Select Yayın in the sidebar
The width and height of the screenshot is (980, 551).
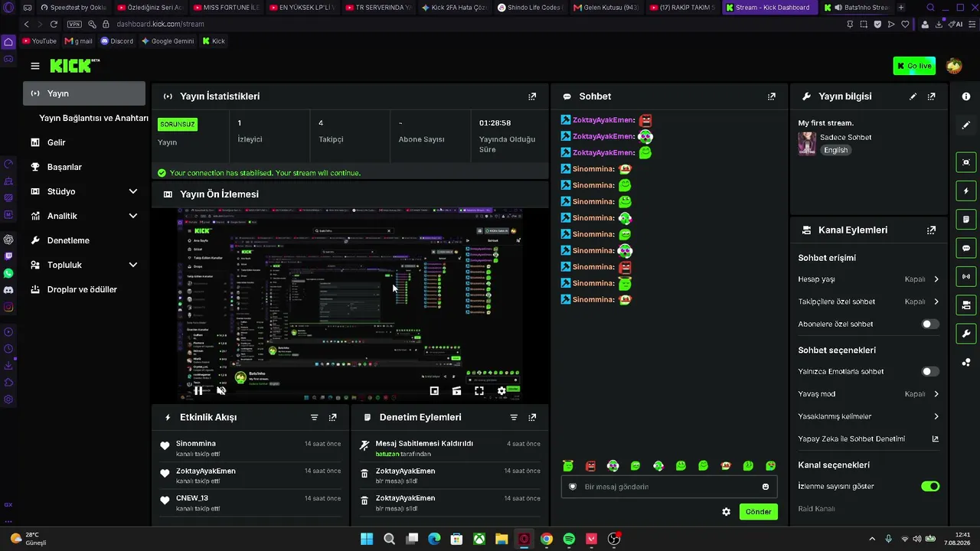tap(84, 93)
